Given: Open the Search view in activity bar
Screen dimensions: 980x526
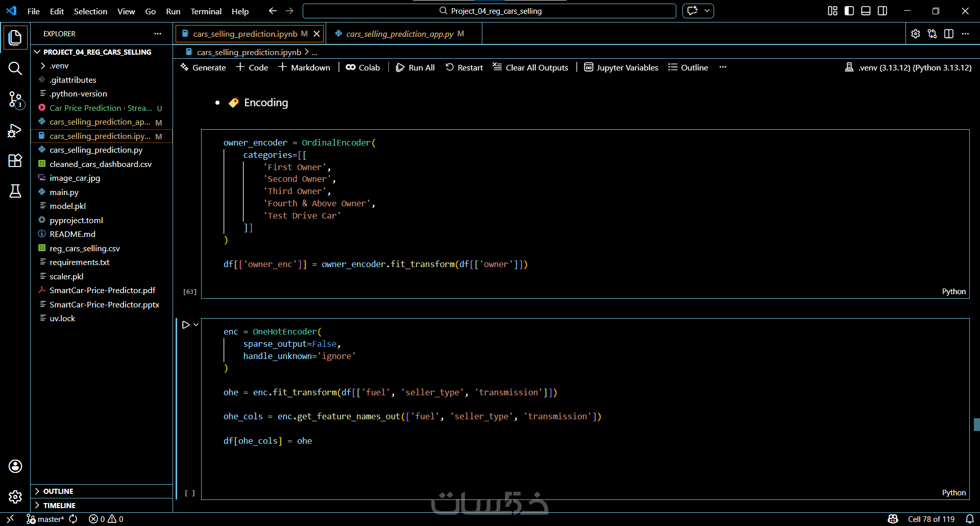Looking at the screenshot, I should 15,68.
